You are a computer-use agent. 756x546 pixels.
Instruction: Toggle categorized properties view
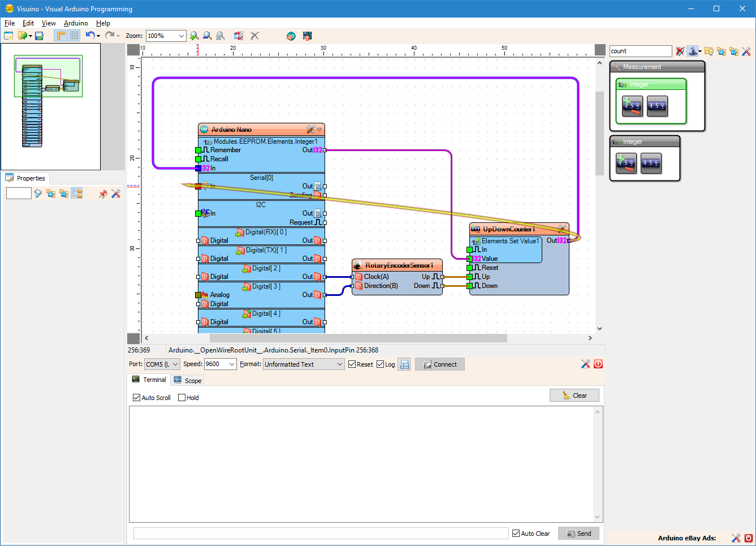click(x=77, y=194)
